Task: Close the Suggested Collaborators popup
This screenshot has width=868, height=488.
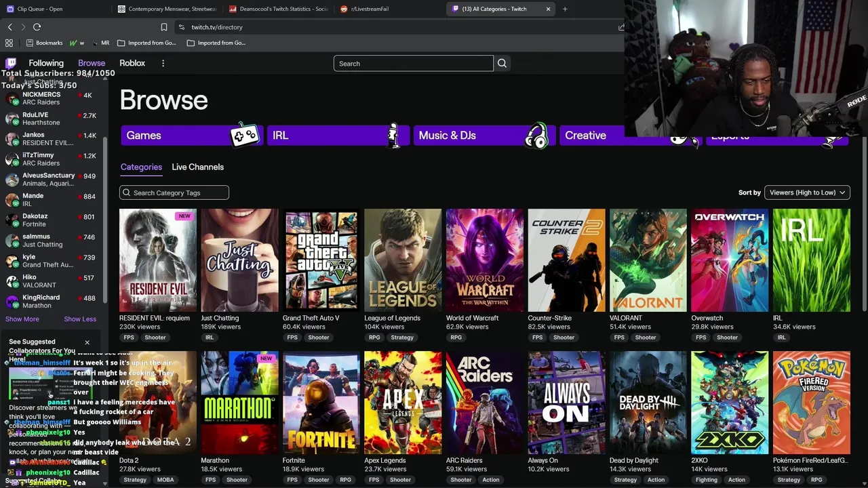Action: [87, 342]
